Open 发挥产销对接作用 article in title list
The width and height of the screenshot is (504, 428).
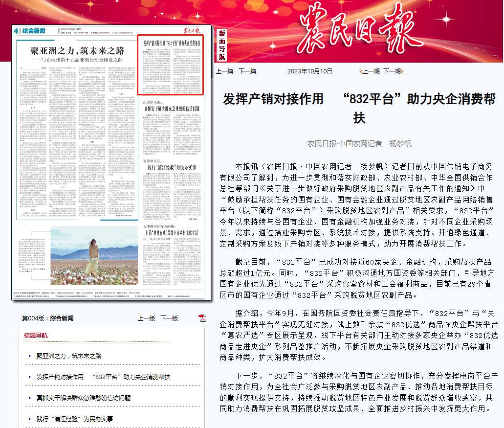[x=103, y=377]
